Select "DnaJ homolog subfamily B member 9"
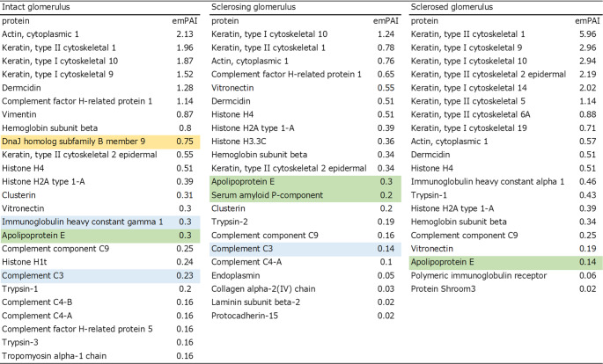The image size is (603, 364). 73,142
